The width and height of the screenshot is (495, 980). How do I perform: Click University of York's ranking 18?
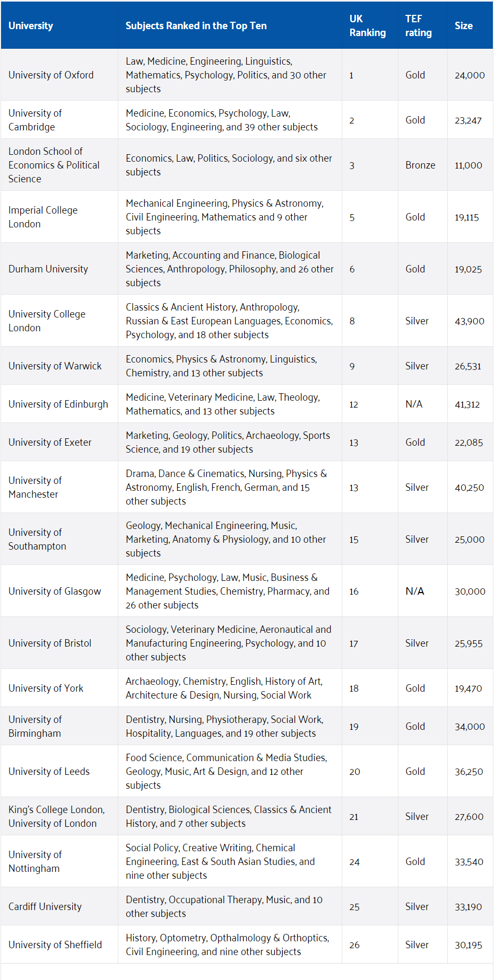(354, 688)
